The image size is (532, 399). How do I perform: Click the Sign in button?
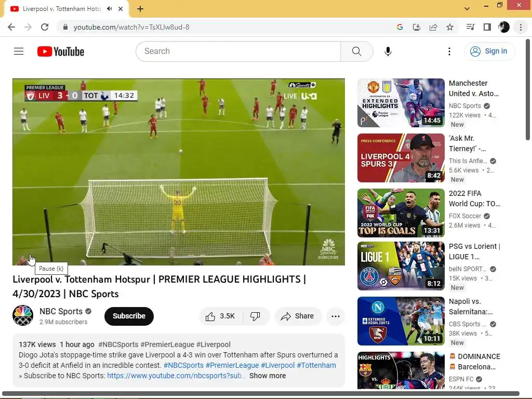click(489, 51)
